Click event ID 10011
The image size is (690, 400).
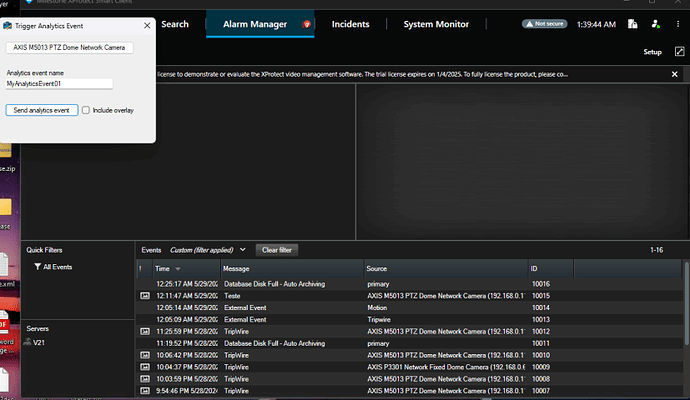(541, 343)
